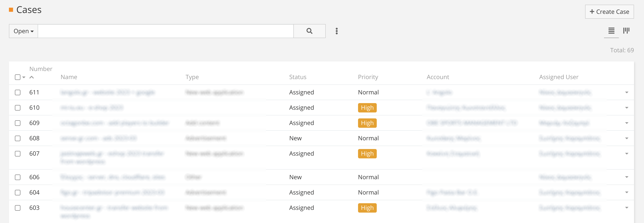Click Normal priority of case 611
Screen dimensions: 644x223
click(x=368, y=92)
